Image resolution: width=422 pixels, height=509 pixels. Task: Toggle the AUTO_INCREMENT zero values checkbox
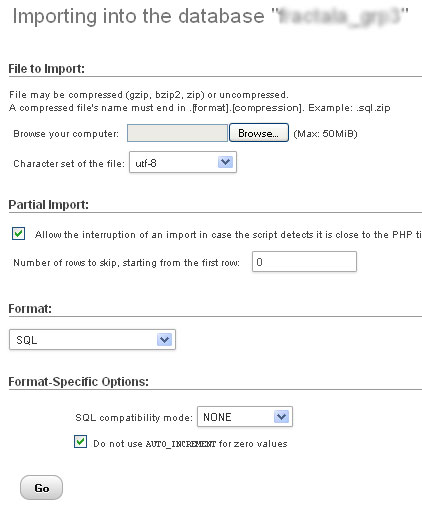tap(80, 442)
